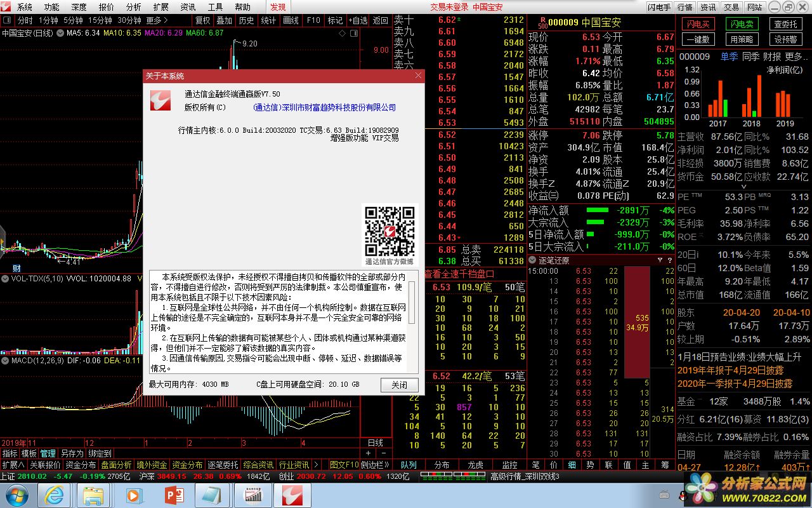Open the file explorer taskbar icon

tap(94, 495)
